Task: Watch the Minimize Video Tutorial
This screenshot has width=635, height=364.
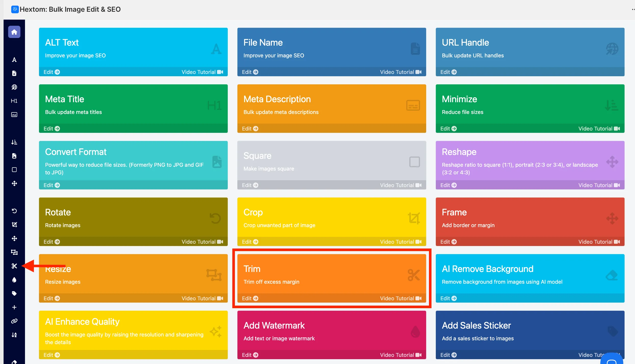Action: (x=599, y=128)
